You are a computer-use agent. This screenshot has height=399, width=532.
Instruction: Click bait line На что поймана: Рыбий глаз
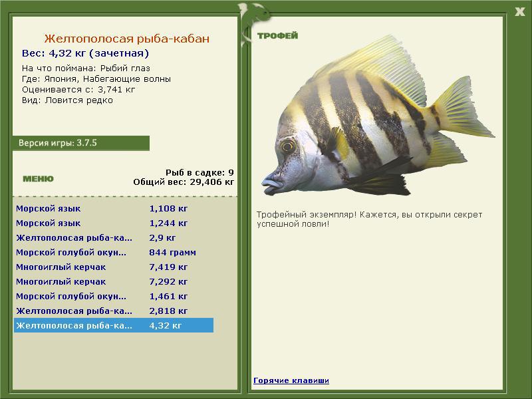(86, 68)
